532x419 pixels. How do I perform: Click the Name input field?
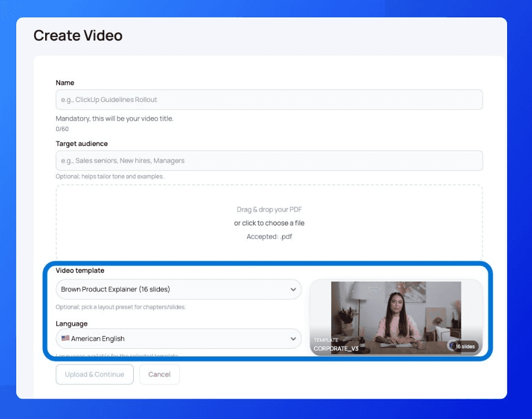[x=269, y=100]
